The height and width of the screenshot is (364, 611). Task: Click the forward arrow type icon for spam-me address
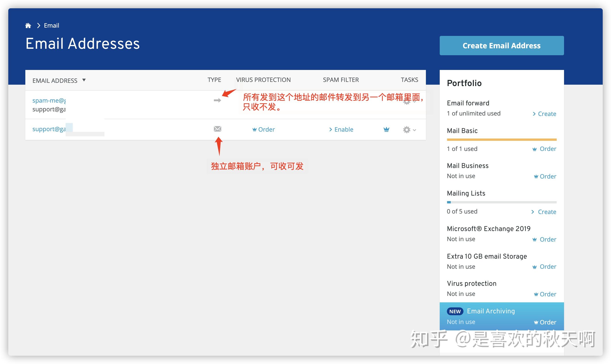click(217, 100)
